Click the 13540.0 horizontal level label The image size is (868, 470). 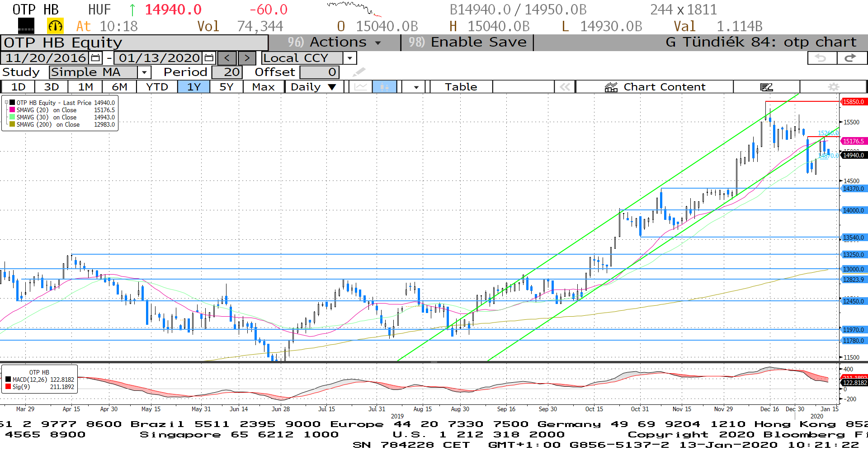click(x=854, y=237)
